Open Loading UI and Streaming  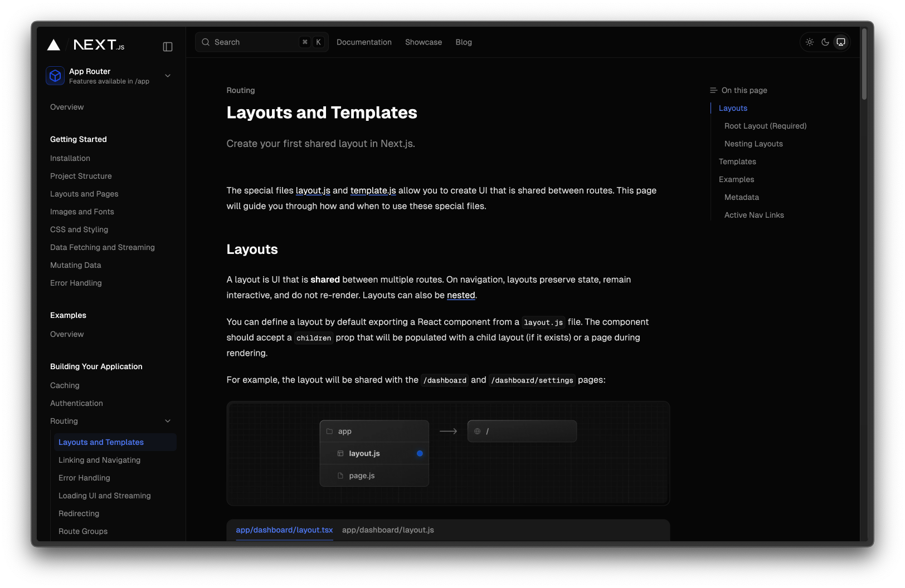click(x=105, y=496)
